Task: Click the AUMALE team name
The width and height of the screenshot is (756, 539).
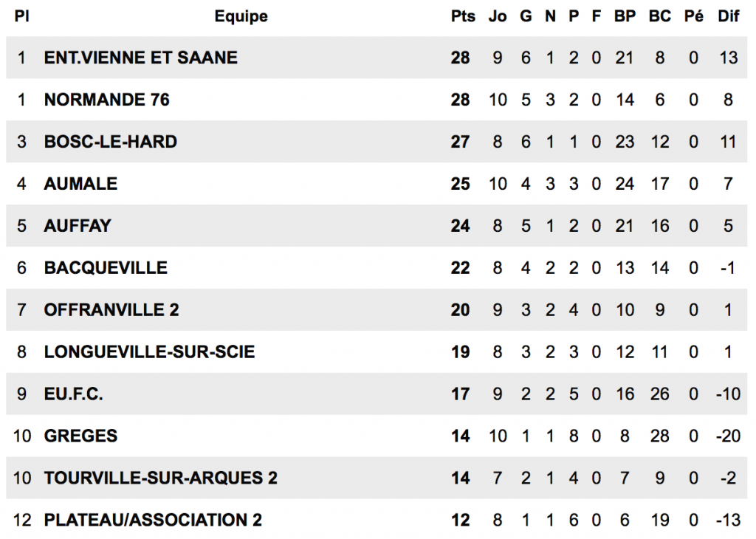Action: [x=80, y=184]
